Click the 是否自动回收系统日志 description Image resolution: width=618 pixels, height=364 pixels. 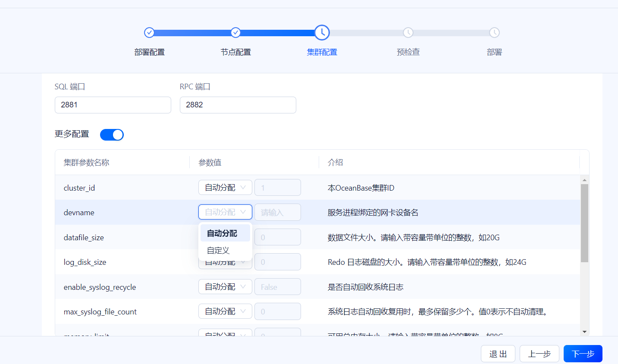click(366, 287)
